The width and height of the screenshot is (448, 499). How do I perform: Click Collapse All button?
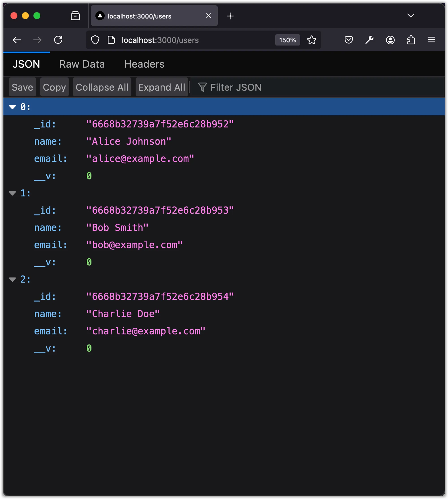click(x=102, y=87)
